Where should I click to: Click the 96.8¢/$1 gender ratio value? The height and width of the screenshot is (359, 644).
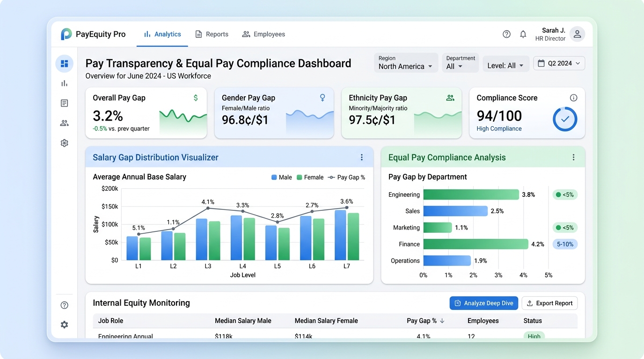pos(245,120)
